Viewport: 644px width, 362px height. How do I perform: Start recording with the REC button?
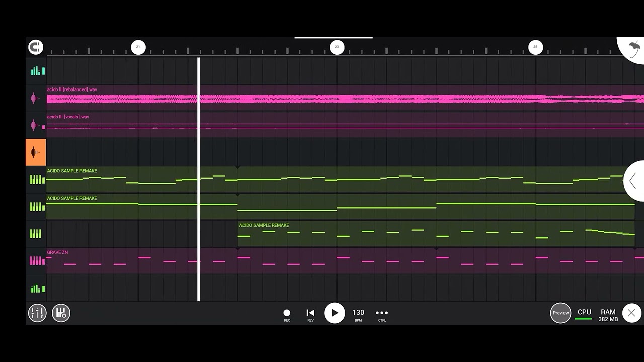(x=287, y=315)
